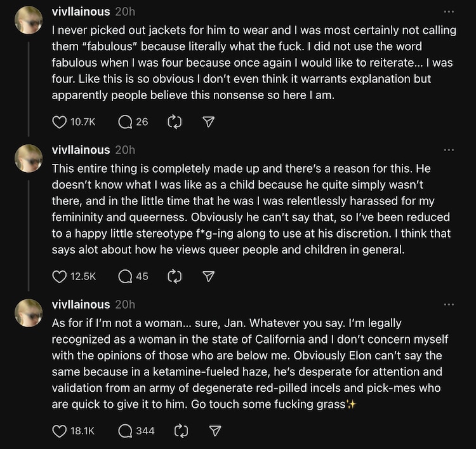The height and width of the screenshot is (449, 476).
Task: Click the first post's profile avatar
Action: 29,21
